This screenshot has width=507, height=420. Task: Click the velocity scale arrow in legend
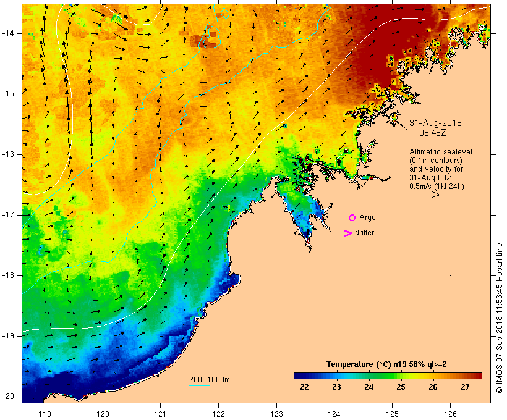(x=428, y=195)
